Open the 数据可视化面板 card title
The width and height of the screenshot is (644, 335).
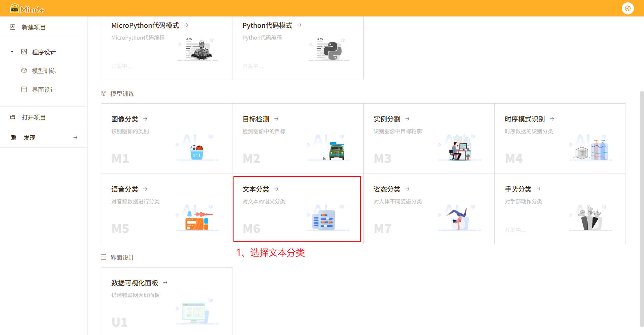(x=135, y=283)
